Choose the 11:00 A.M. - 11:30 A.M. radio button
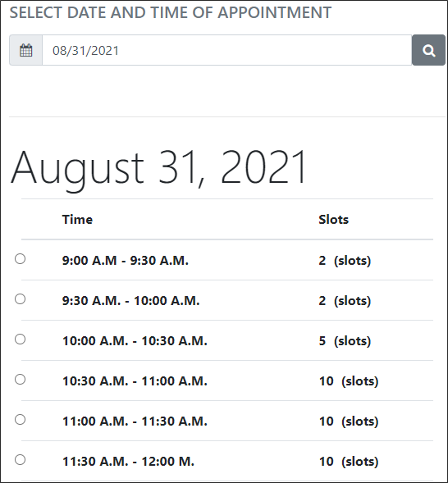The image size is (448, 483). pos(20,420)
